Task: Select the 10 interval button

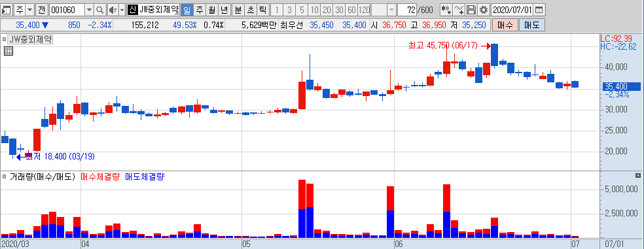Action: click(314, 9)
